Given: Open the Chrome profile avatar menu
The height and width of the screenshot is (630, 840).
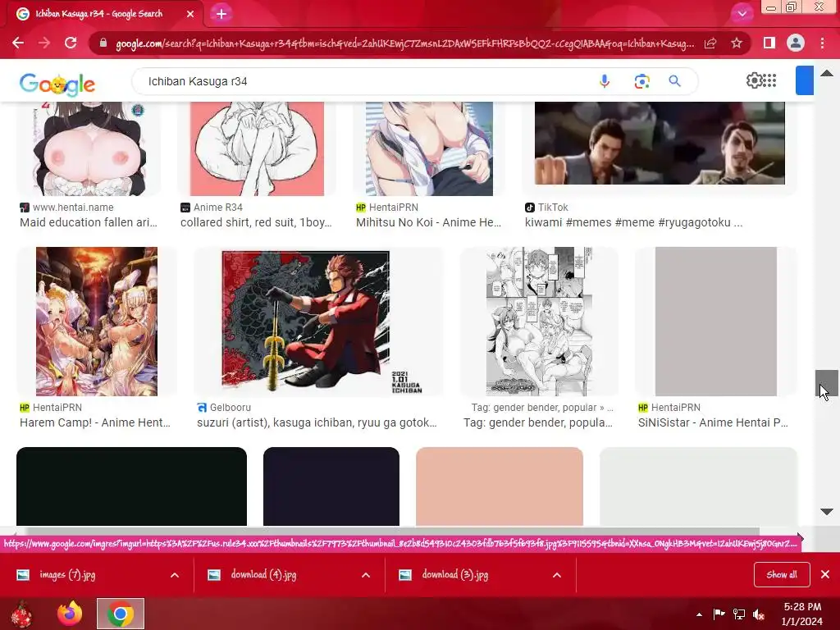Looking at the screenshot, I should (x=796, y=43).
